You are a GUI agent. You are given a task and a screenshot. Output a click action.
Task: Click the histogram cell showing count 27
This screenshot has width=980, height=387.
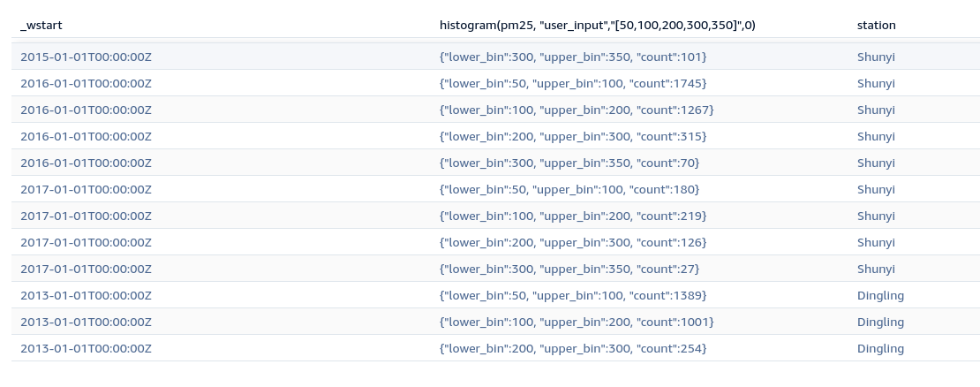point(569,269)
